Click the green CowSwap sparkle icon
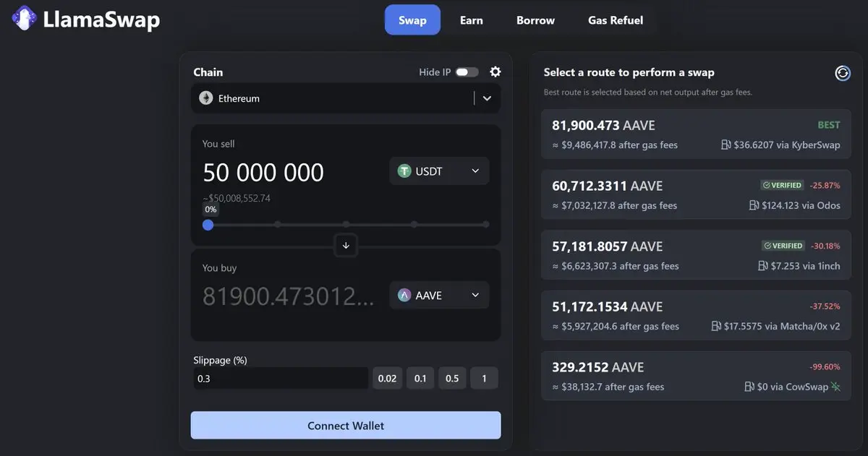Image resolution: width=868 pixels, height=456 pixels. click(835, 387)
